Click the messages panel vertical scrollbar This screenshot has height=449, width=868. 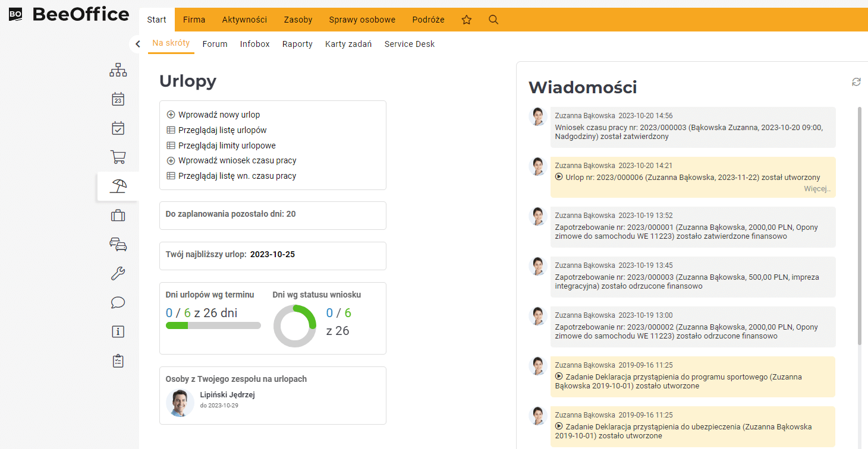859,226
